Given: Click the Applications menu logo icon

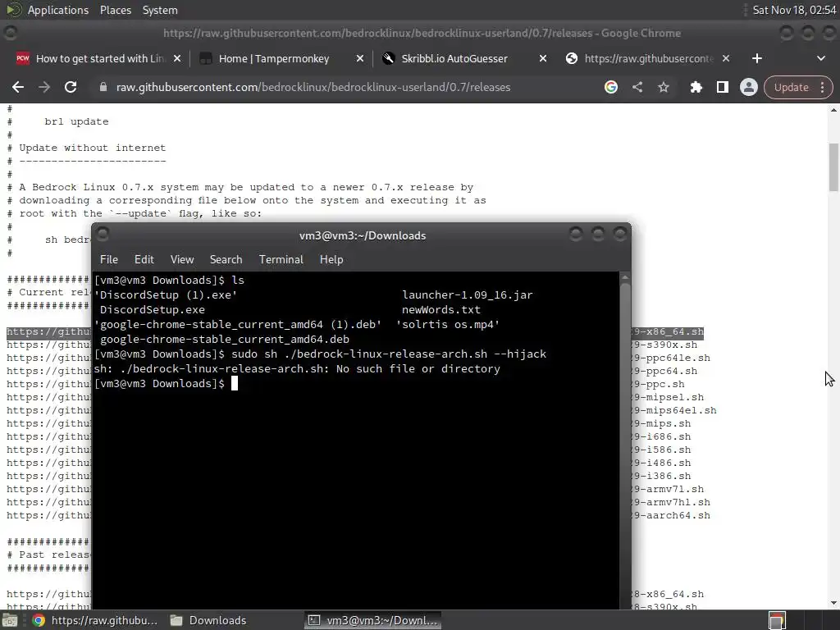Looking at the screenshot, I should pos(13,10).
